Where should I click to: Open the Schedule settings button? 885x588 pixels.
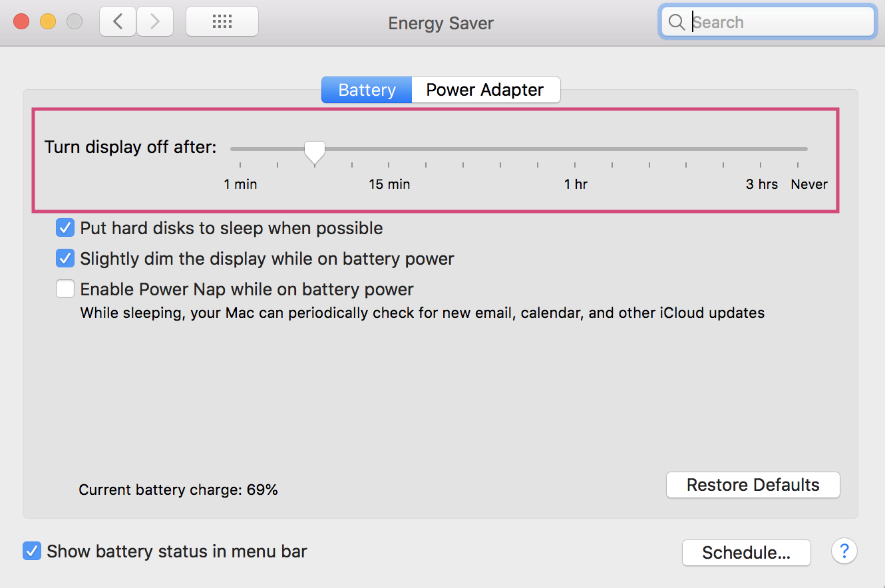pos(746,553)
